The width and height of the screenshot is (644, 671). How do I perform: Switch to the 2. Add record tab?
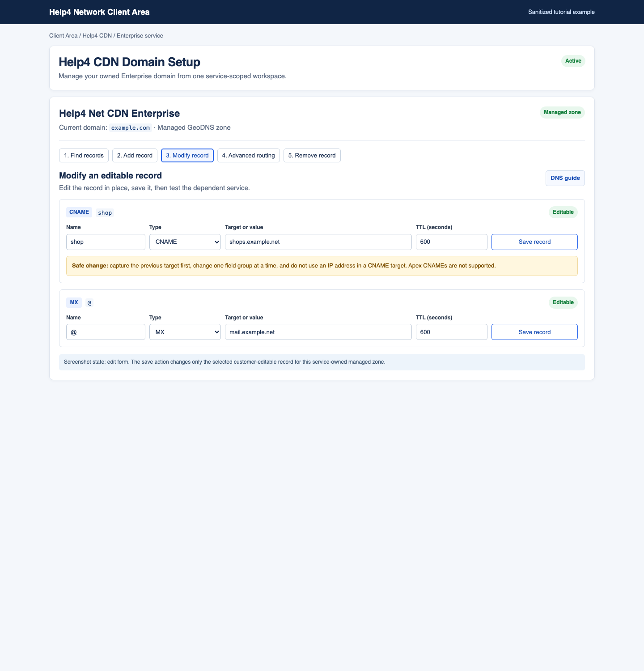pyautogui.click(x=135, y=155)
